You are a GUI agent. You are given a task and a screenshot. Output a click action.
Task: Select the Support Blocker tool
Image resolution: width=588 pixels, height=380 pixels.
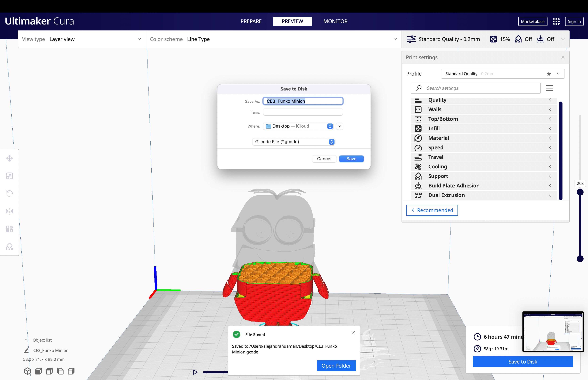point(9,246)
